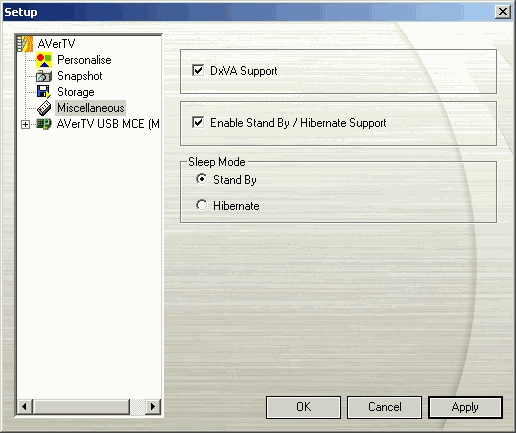Toggle Enable Stand By / Hibernate Support
This screenshot has height=433, width=516.
click(x=198, y=123)
